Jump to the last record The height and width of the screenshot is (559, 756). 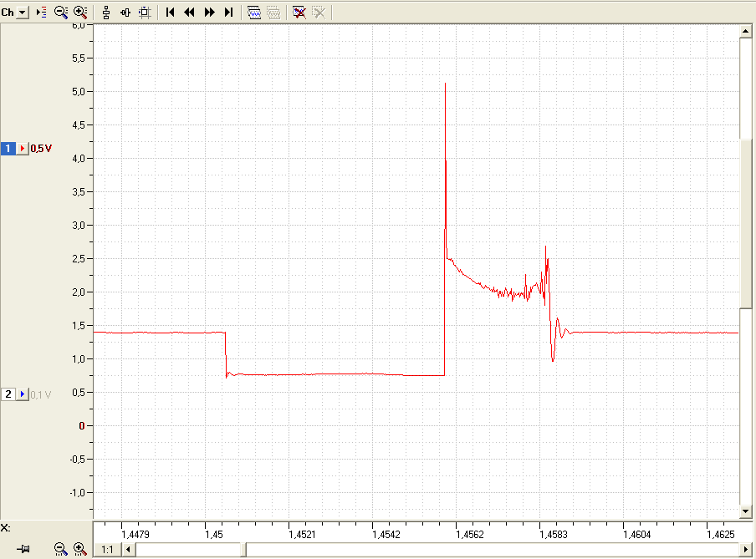[228, 13]
